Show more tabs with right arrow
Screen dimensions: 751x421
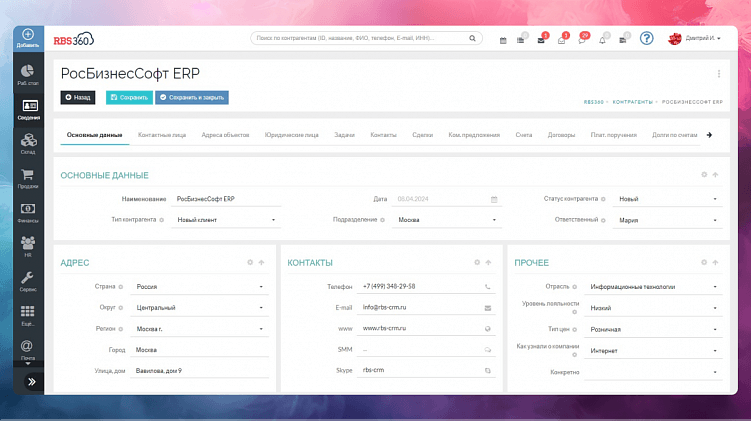coord(709,135)
